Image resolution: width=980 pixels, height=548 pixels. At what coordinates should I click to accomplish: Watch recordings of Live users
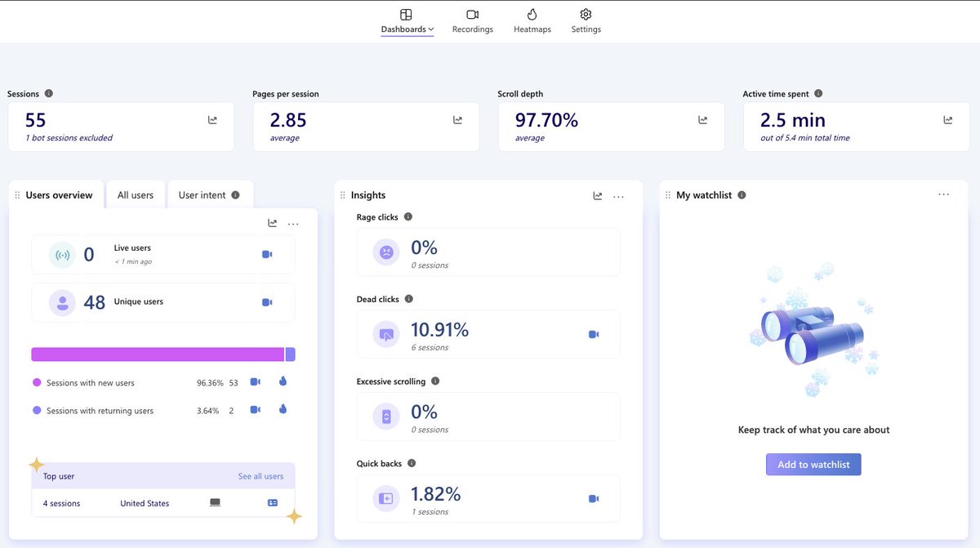coord(267,255)
